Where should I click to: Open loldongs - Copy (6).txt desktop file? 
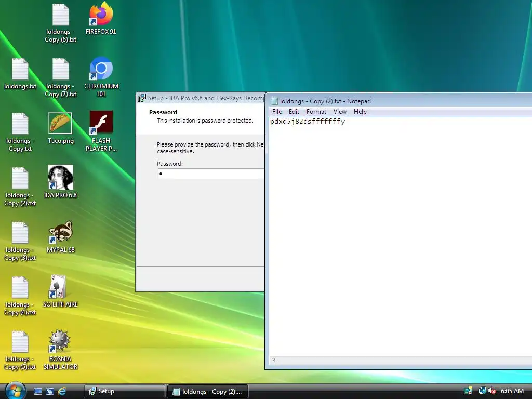(60, 23)
